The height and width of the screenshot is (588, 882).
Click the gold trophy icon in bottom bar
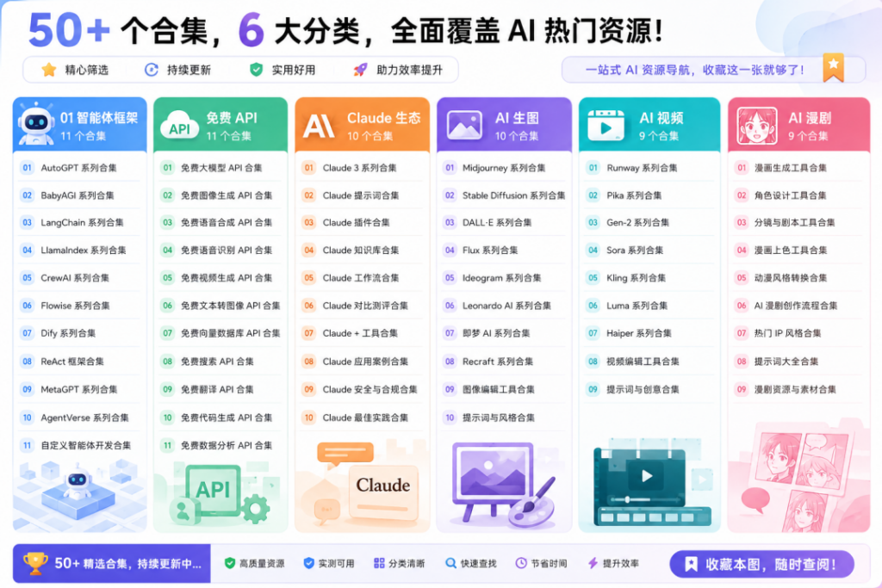coord(34,563)
